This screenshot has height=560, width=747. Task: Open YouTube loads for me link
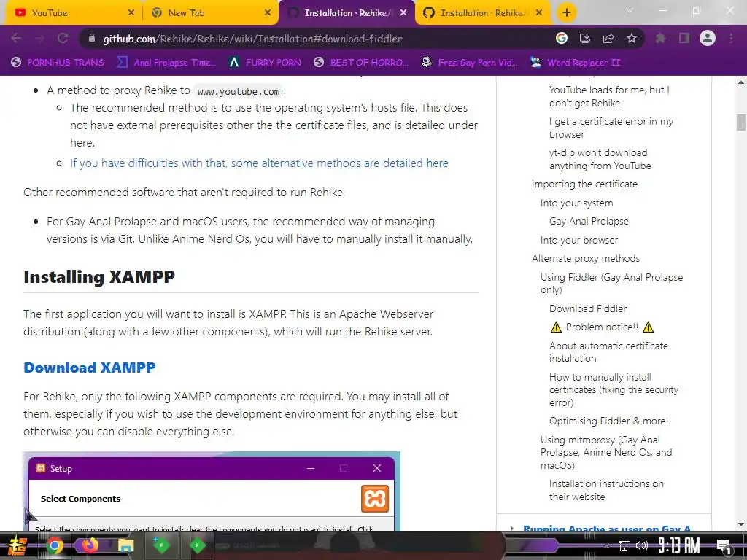tap(609, 96)
